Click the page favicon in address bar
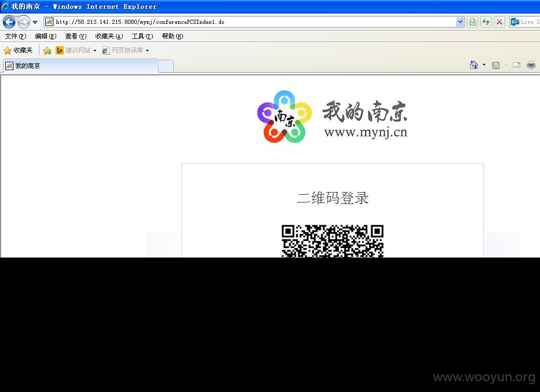Image resolution: width=540 pixels, height=392 pixels. click(49, 22)
